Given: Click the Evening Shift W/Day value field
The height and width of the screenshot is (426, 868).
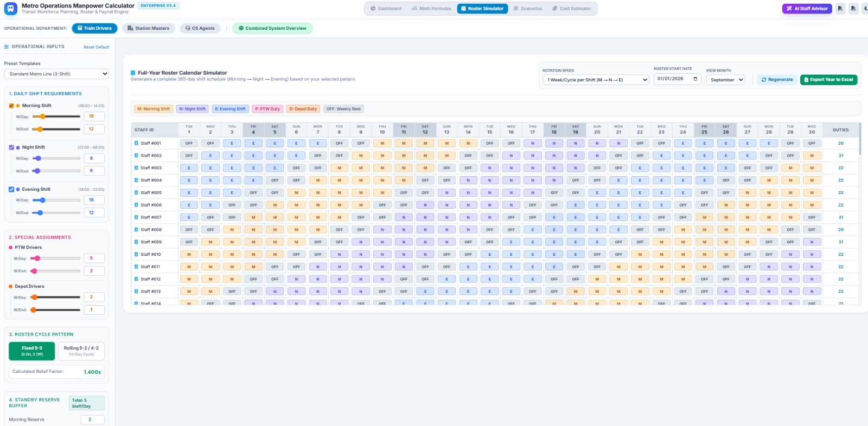Looking at the screenshot, I should point(94,200).
